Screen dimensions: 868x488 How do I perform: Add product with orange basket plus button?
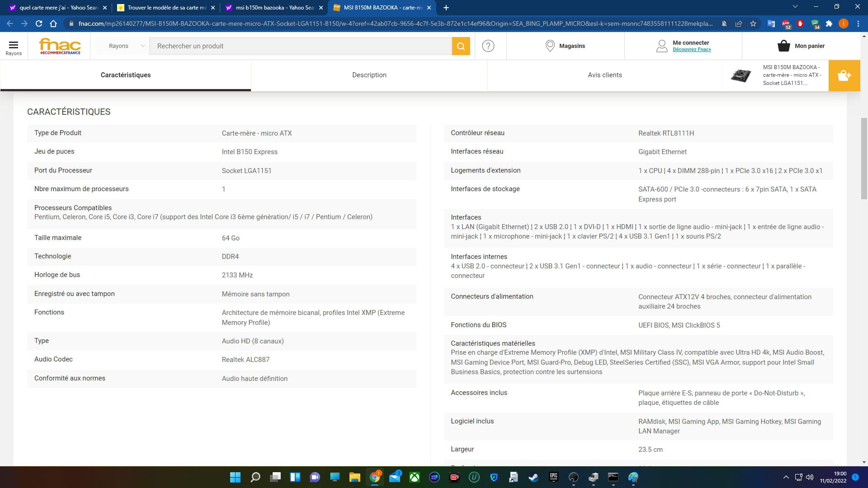tap(844, 75)
